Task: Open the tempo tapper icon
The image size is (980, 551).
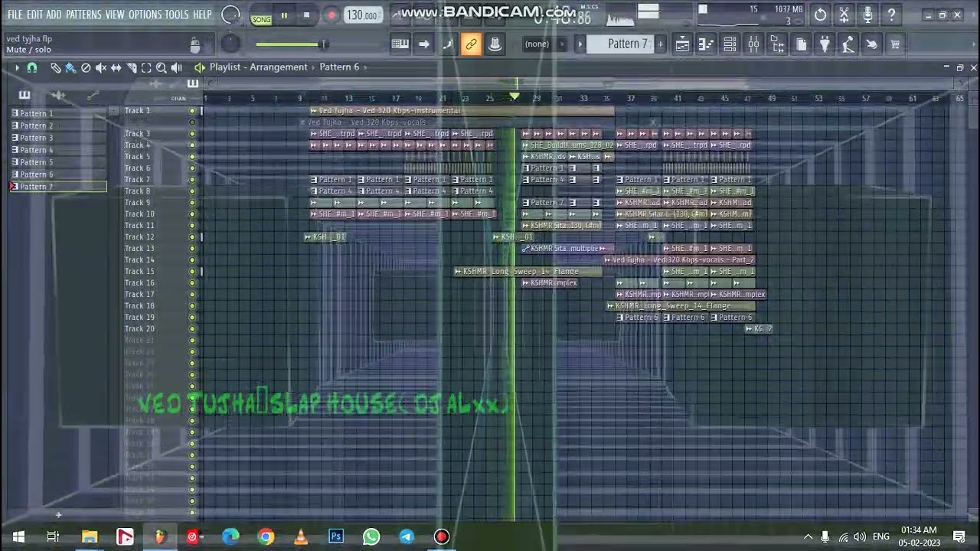Action: [x=848, y=44]
